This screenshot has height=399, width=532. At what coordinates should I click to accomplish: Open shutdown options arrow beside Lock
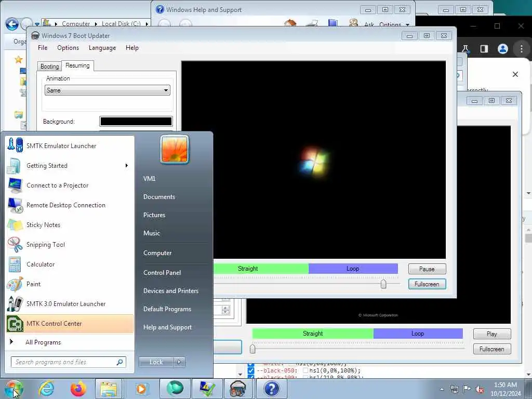coord(179,362)
